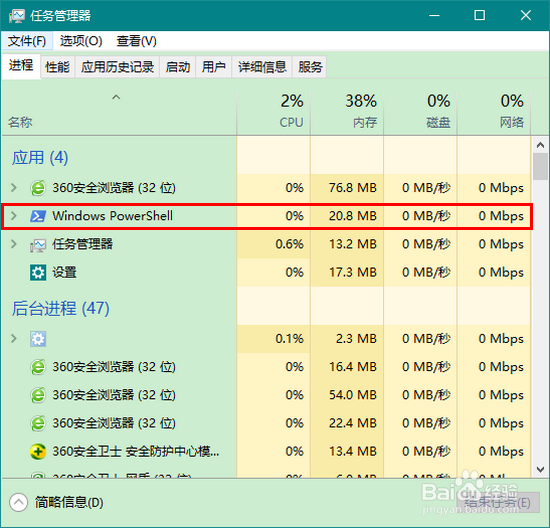This screenshot has width=550, height=528.
Task: Select the 设置 app name
Action: tap(65, 273)
